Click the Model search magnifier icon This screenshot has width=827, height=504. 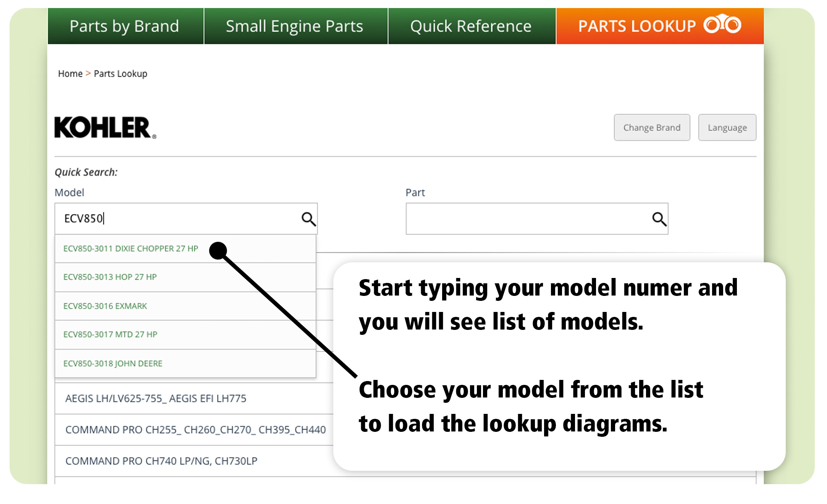(x=309, y=219)
